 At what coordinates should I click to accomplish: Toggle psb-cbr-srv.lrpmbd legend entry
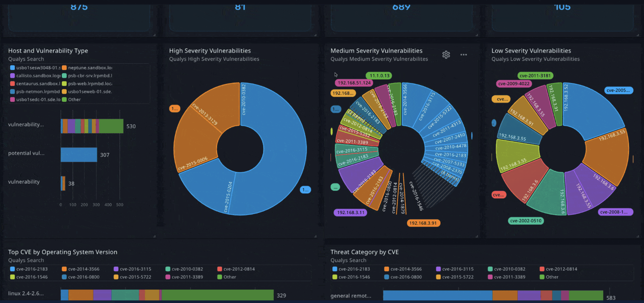pos(87,76)
